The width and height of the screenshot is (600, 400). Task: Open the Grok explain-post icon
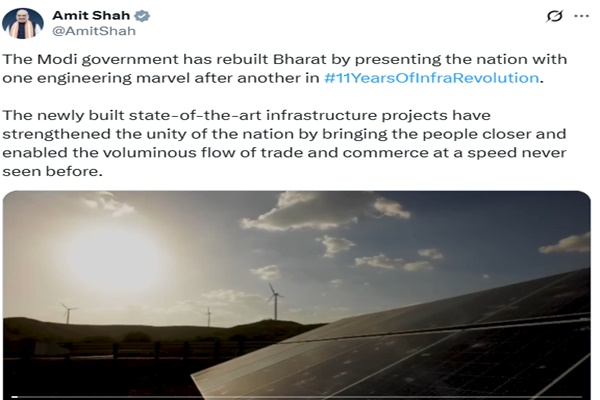click(554, 16)
